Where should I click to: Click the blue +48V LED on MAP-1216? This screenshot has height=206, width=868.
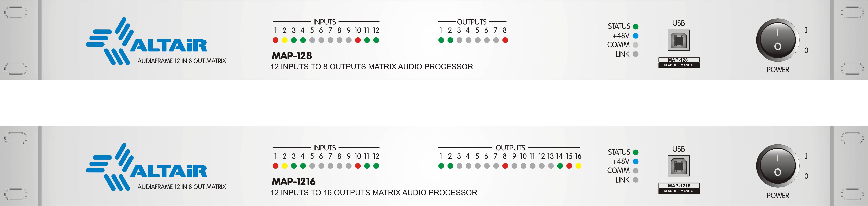pos(636,162)
